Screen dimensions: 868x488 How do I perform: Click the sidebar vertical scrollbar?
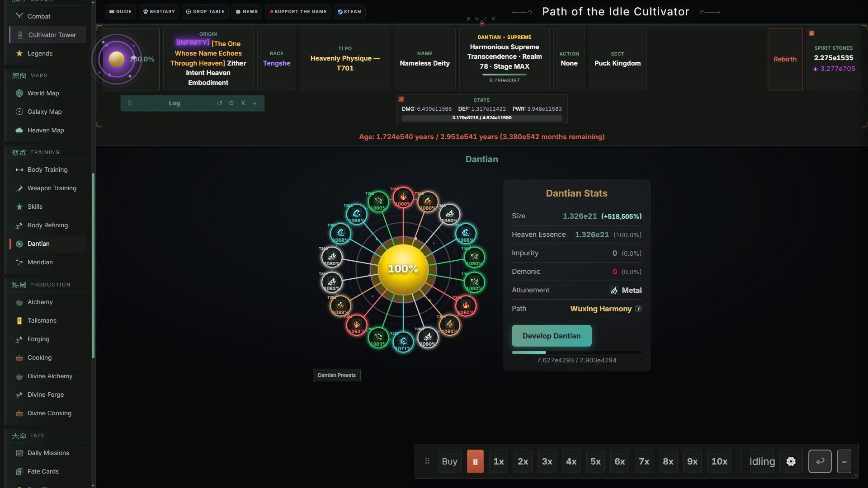tap(93, 266)
